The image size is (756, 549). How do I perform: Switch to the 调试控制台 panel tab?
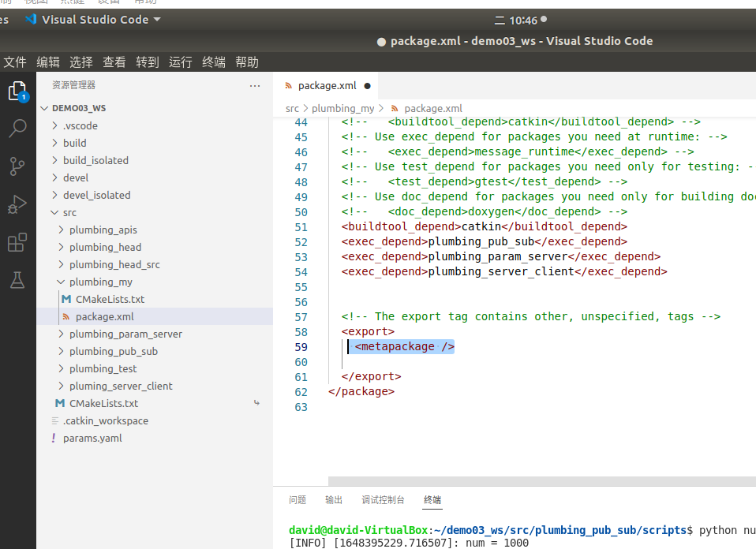point(383,500)
